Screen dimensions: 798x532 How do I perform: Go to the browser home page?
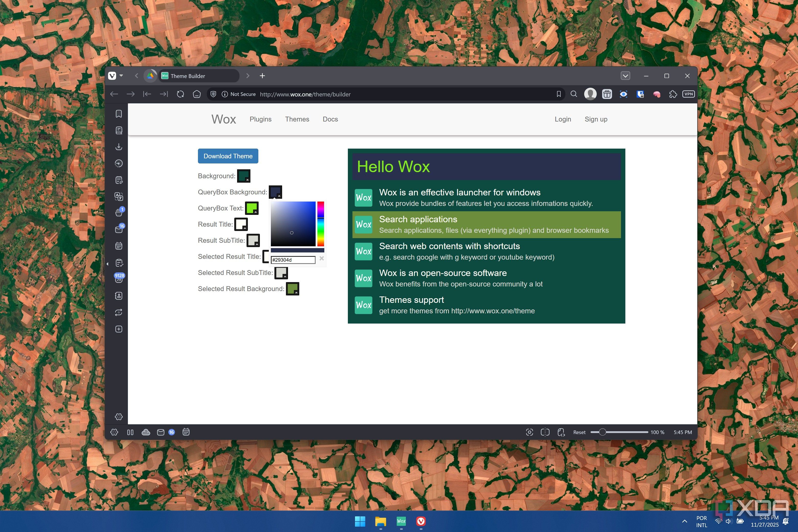pyautogui.click(x=197, y=94)
